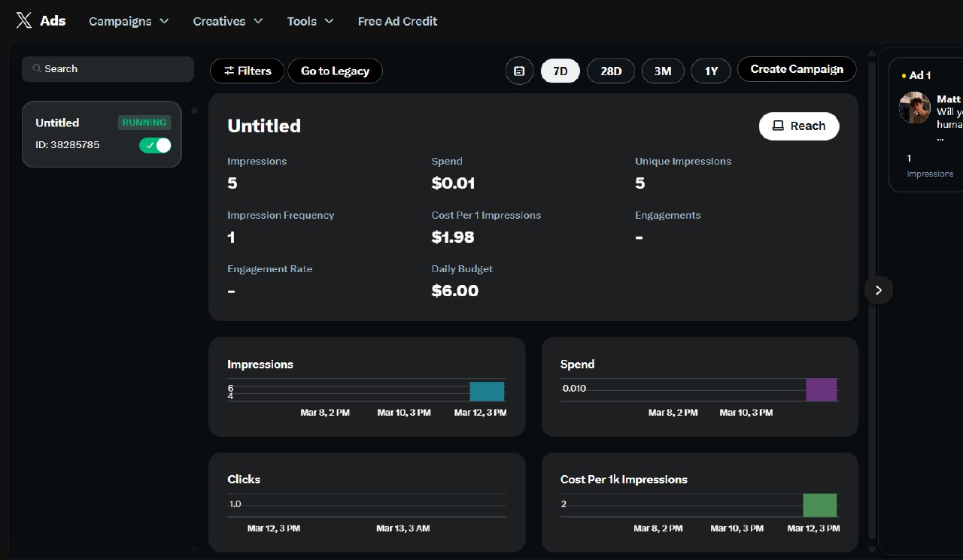This screenshot has width=963, height=560.
Task: Choose the 3M time range
Action: pos(663,71)
